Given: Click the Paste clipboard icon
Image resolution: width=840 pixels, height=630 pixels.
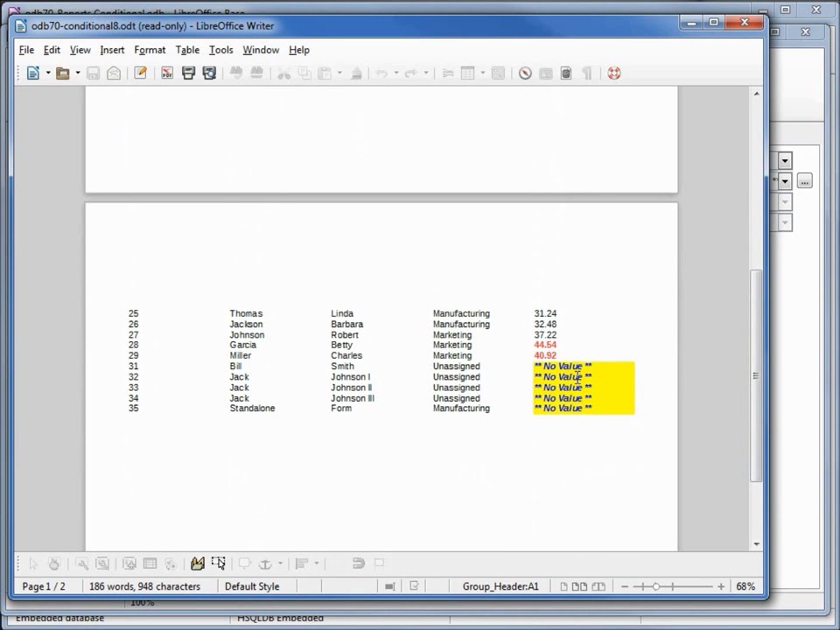Looking at the screenshot, I should [x=325, y=73].
